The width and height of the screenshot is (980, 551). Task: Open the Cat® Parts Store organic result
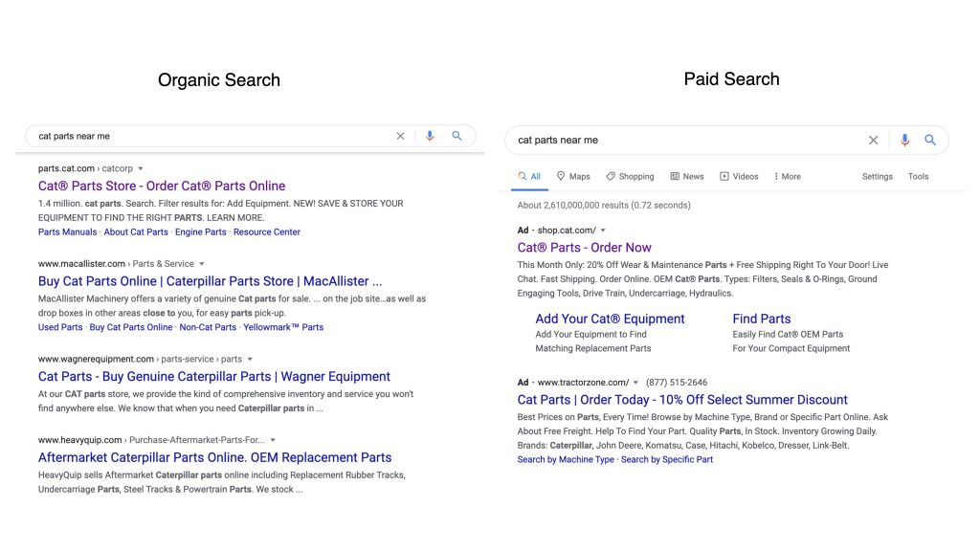pos(162,186)
